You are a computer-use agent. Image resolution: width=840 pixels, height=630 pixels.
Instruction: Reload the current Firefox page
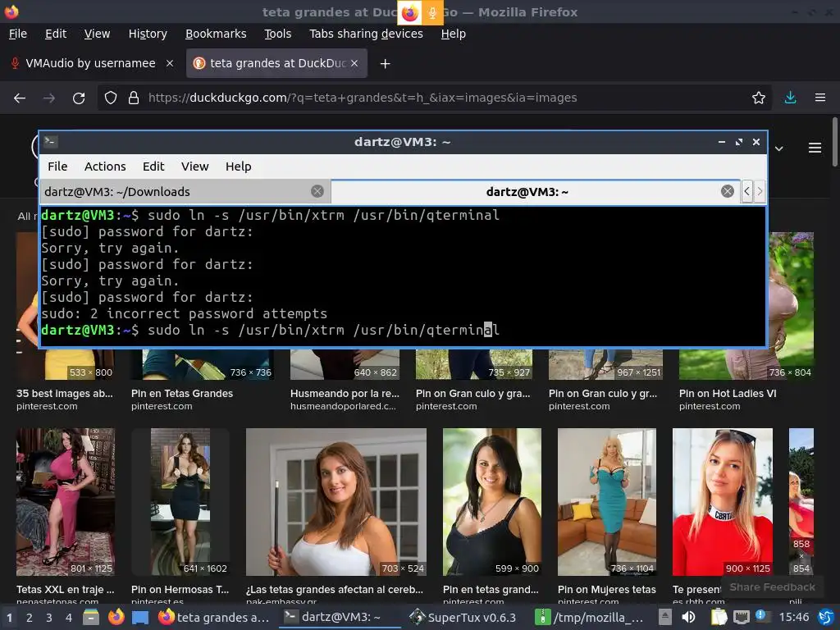(x=79, y=98)
